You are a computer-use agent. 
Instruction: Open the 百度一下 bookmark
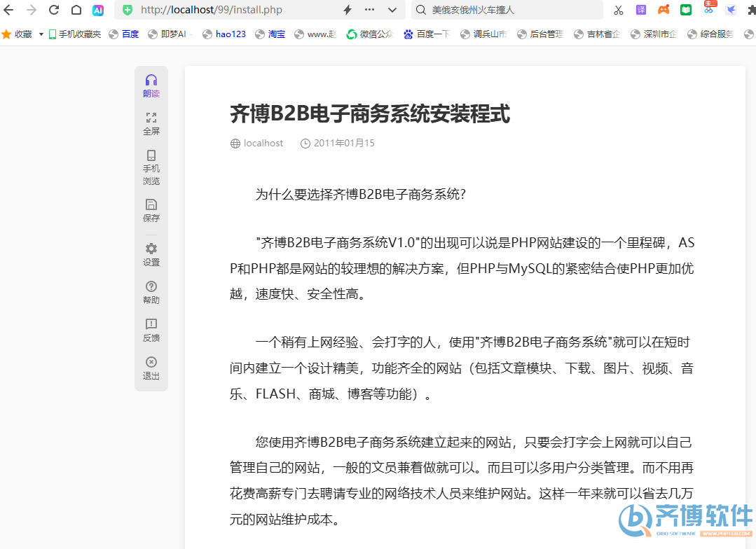tap(427, 34)
